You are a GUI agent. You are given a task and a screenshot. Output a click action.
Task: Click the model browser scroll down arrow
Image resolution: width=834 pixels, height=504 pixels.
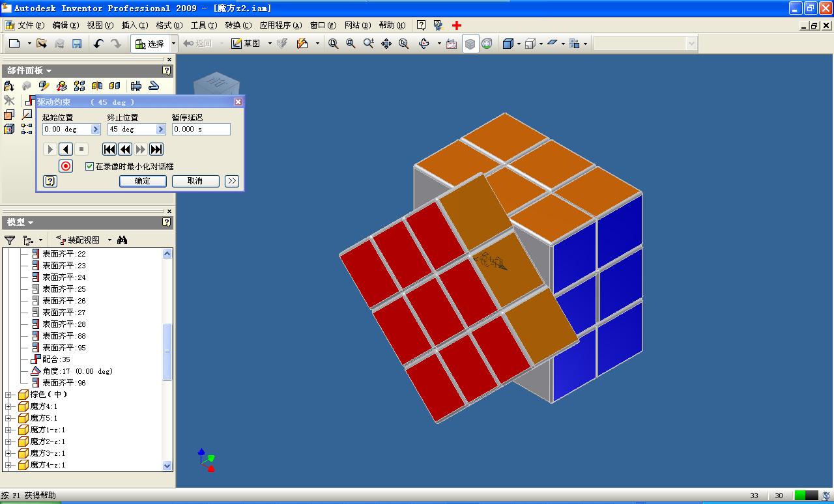[167, 466]
